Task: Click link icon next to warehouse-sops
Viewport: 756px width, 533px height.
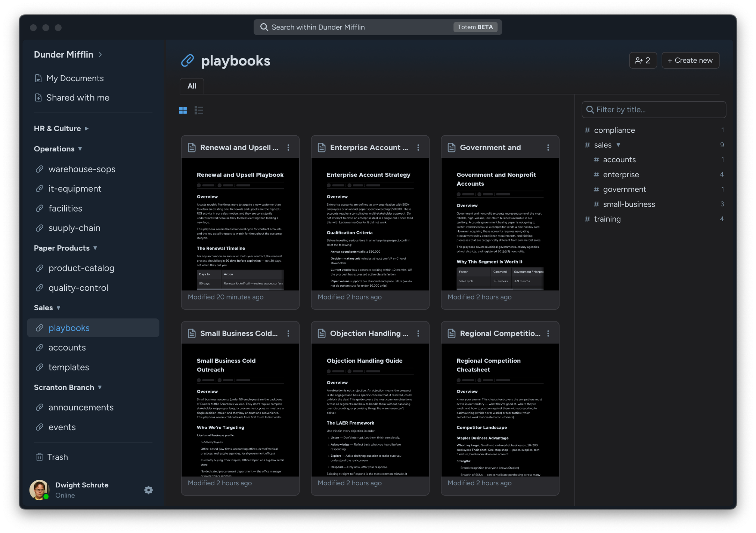Action: 39,169
